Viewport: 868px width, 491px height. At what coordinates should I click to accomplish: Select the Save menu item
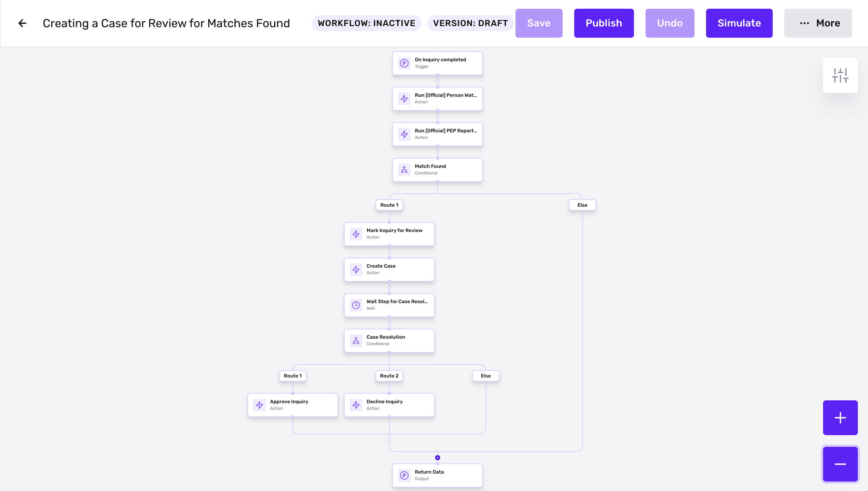click(x=539, y=23)
